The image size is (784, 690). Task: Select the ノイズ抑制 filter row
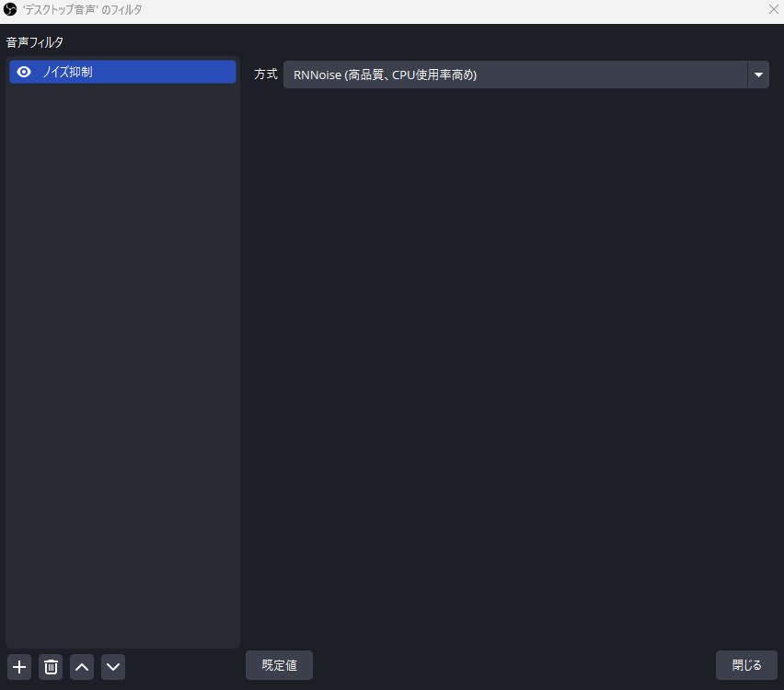coord(122,72)
